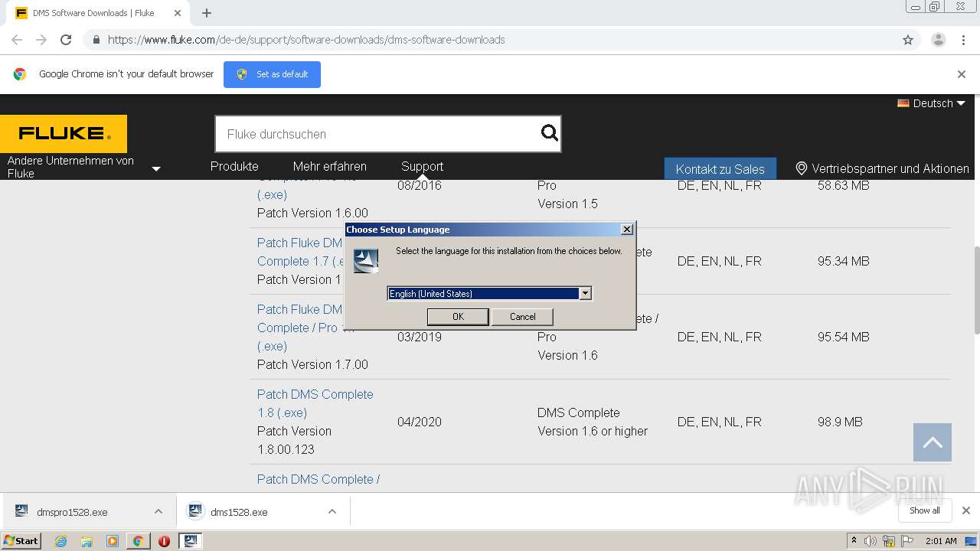Open the Support menu
The height and width of the screenshot is (551, 980).
pyautogui.click(x=422, y=166)
